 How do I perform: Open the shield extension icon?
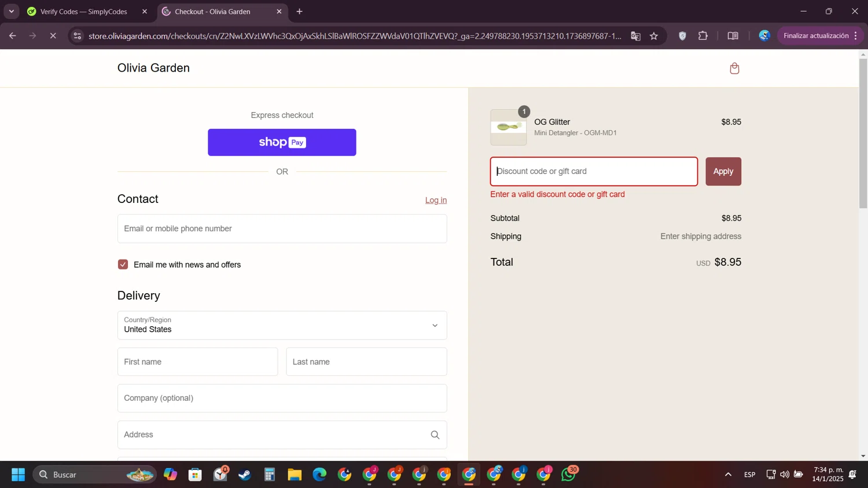coord(682,36)
